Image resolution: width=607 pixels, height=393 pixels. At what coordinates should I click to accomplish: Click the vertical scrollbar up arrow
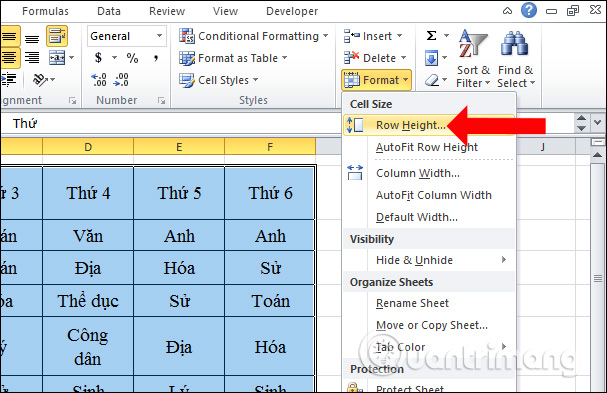(x=598, y=155)
